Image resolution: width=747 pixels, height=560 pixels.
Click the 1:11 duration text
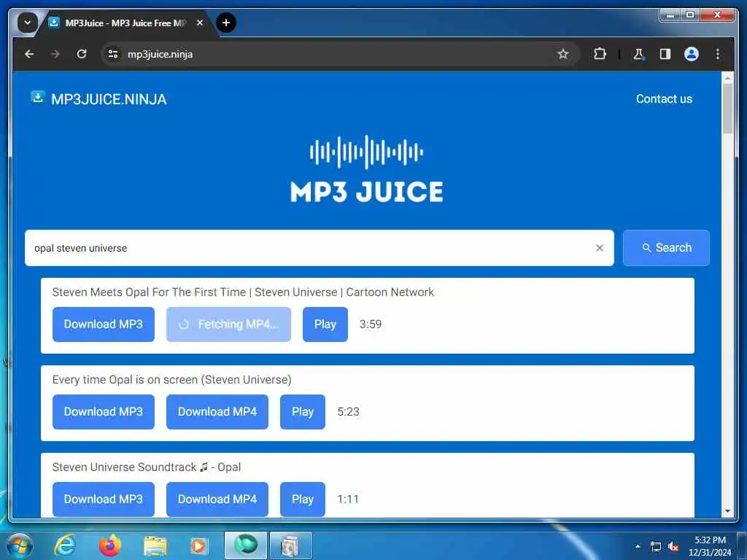[348, 499]
